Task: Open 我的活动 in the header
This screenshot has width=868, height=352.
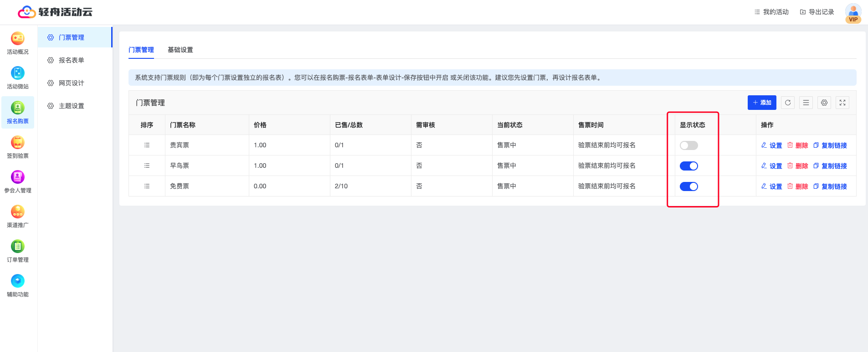Action: tap(771, 12)
